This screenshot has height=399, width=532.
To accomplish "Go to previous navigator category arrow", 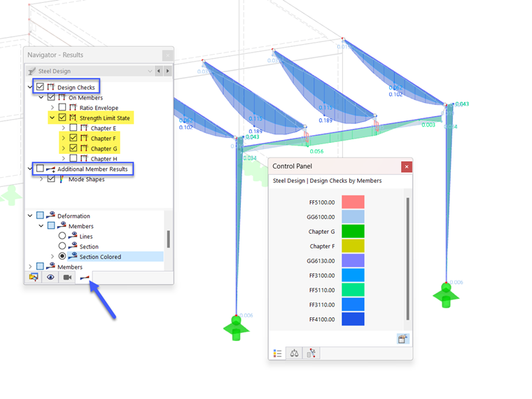I will pos(159,71).
